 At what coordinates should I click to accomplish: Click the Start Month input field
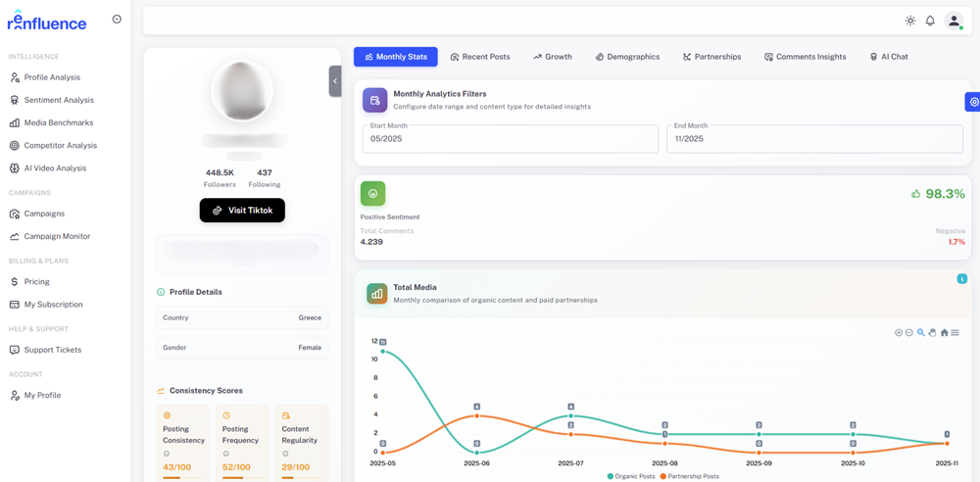click(x=510, y=139)
